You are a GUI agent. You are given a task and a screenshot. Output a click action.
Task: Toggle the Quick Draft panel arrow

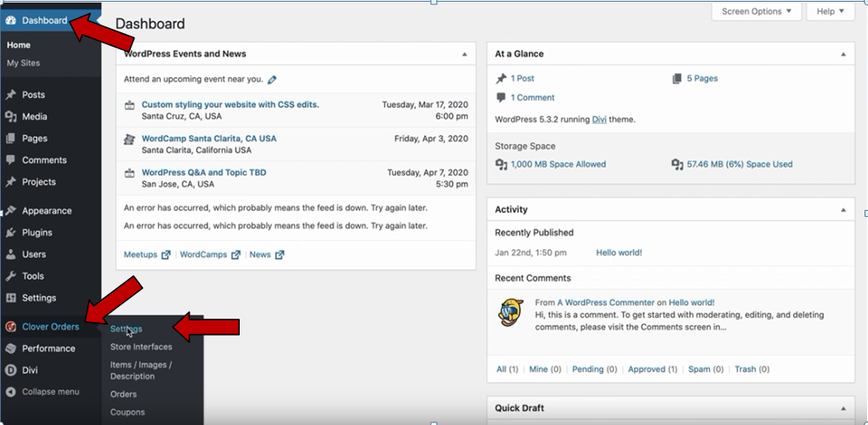843,408
